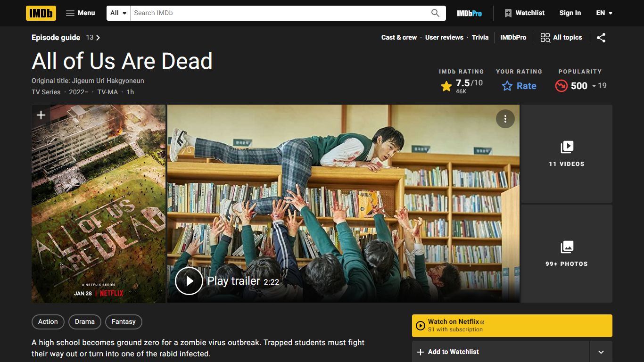
Task: Add poster to watchlist plus ribbon
Action: (41, 115)
